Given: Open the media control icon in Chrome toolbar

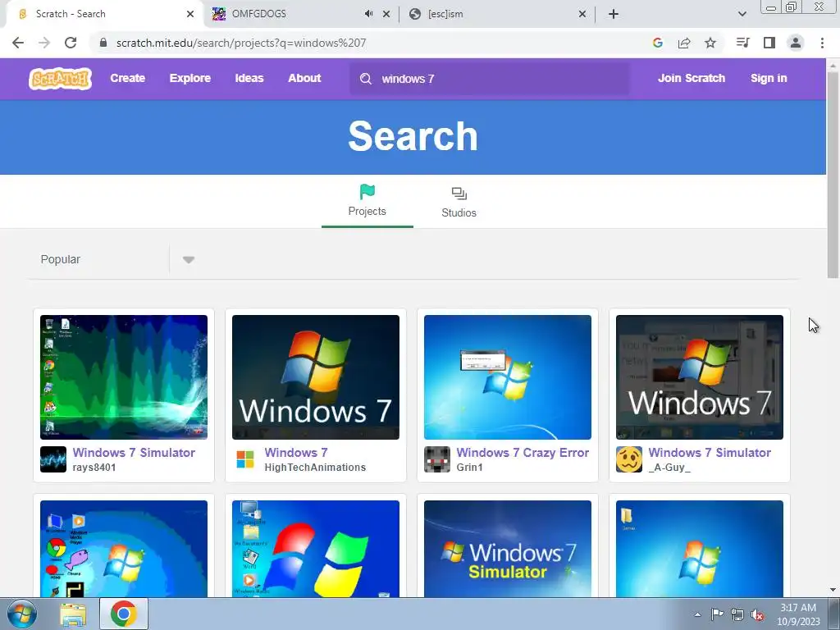Looking at the screenshot, I should click(x=742, y=43).
